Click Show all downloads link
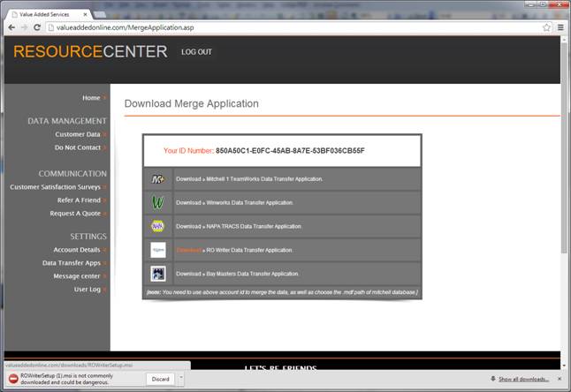The image size is (571, 392). tap(523, 379)
